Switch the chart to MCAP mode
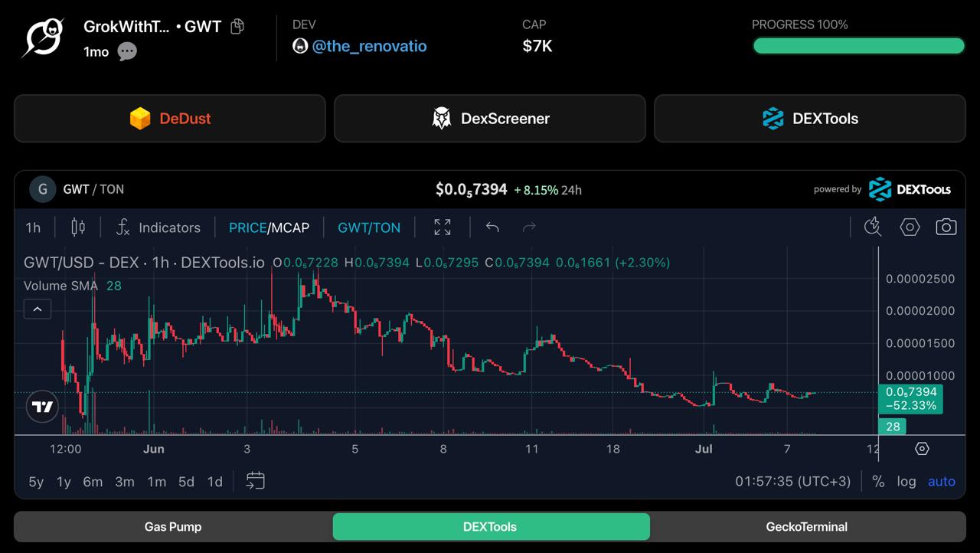This screenshot has height=553, width=980. pos(290,227)
